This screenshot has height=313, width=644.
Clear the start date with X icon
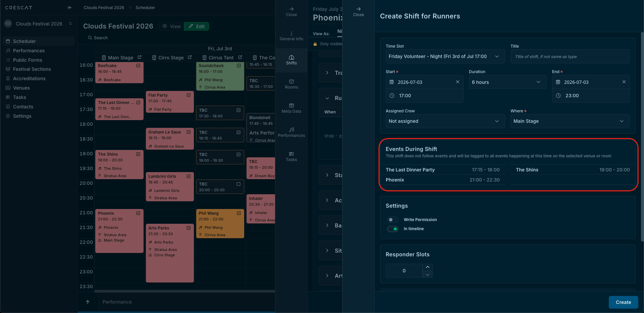click(x=458, y=82)
